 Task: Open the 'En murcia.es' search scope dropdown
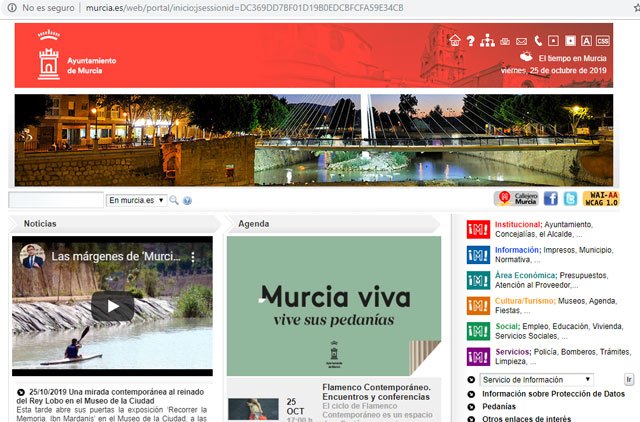(137, 201)
